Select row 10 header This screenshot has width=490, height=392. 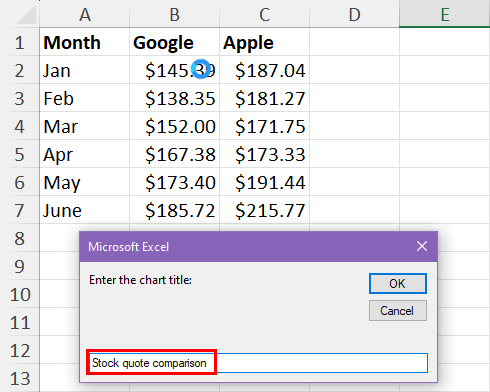(x=19, y=294)
